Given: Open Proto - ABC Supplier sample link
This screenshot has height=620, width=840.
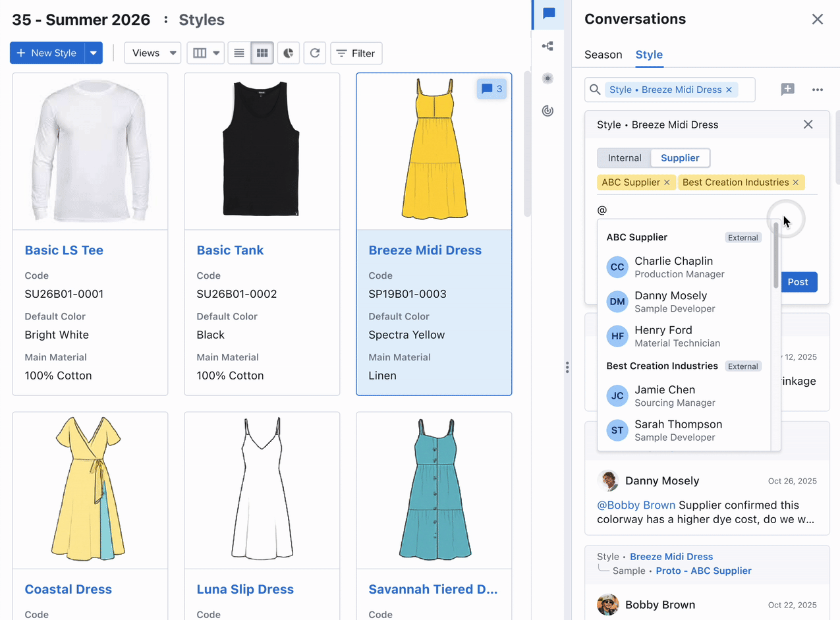Looking at the screenshot, I should tap(704, 571).
